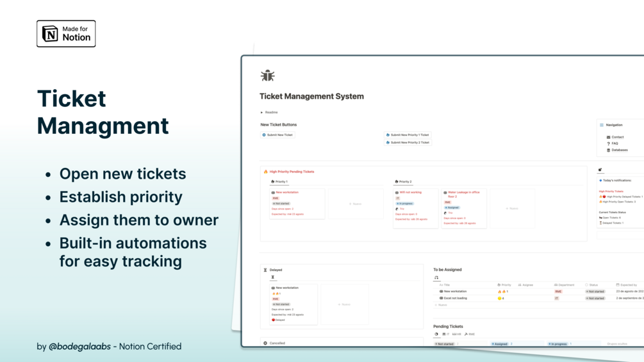Select the hourglass view tab under Delayed
The width and height of the screenshot is (644, 362).
pos(273,277)
